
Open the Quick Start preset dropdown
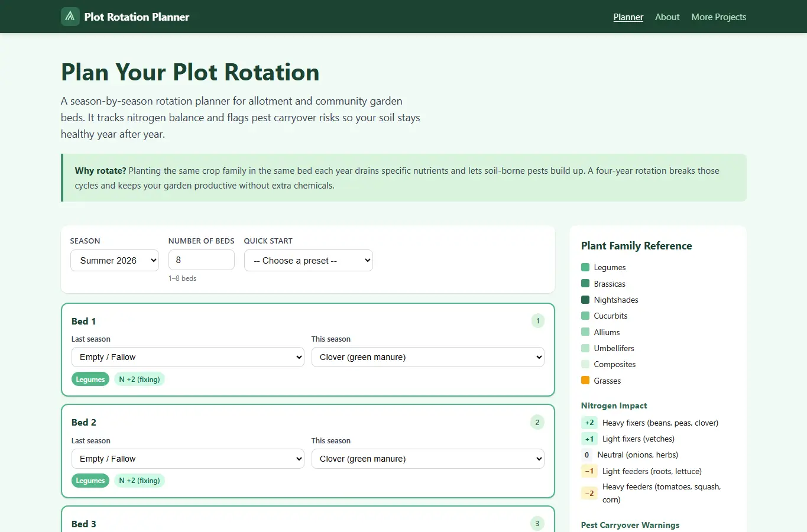click(308, 260)
